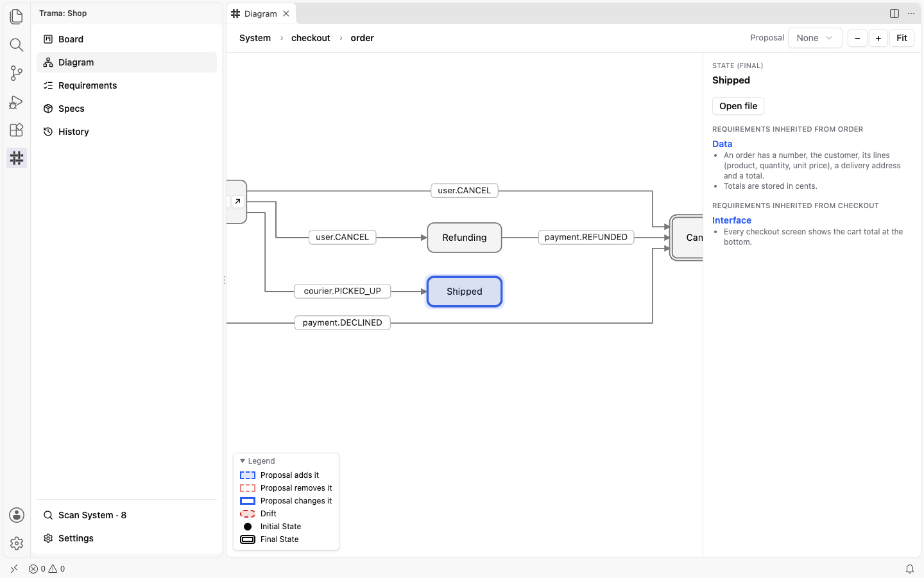
Task: Open the Board view
Action: pos(127,39)
